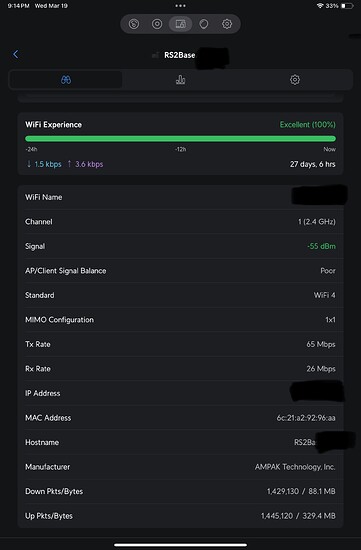
Task: Tap the Excellent (100%) label
Action: pyautogui.click(x=307, y=125)
